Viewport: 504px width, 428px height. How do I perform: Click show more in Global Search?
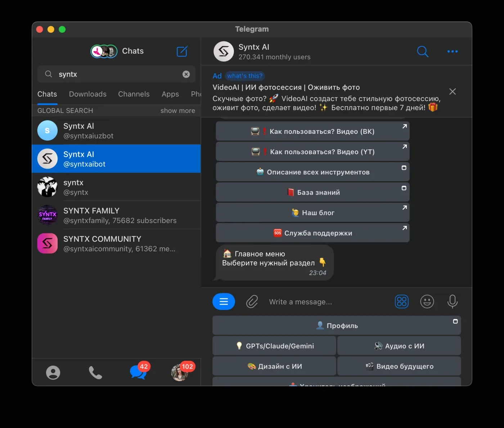coord(178,111)
